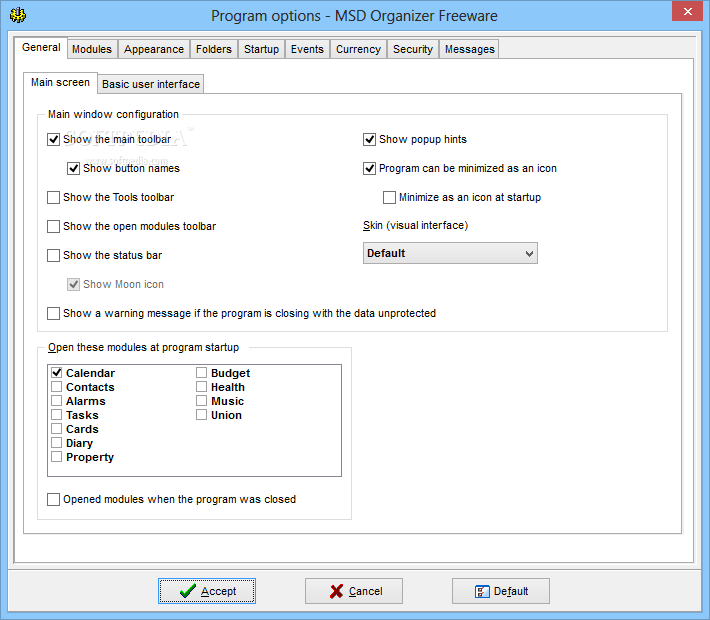Click the green checkmark Accept button
The image size is (710, 620).
point(207,591)
